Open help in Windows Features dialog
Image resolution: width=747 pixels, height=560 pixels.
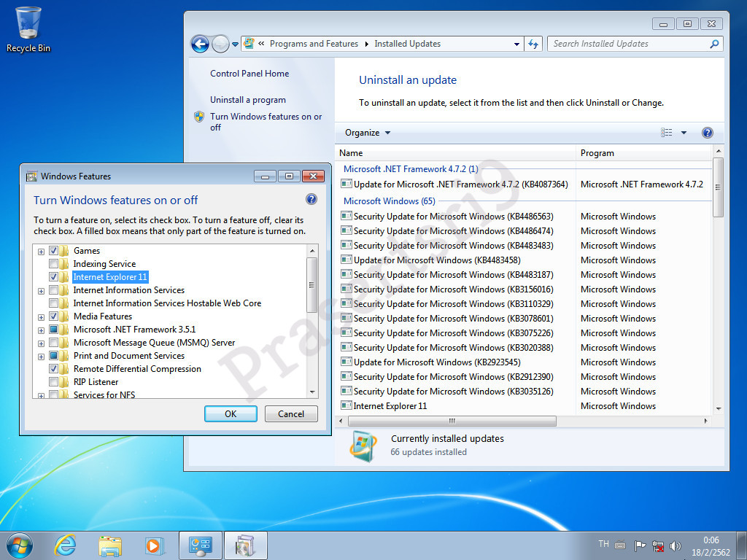(311, 199)
